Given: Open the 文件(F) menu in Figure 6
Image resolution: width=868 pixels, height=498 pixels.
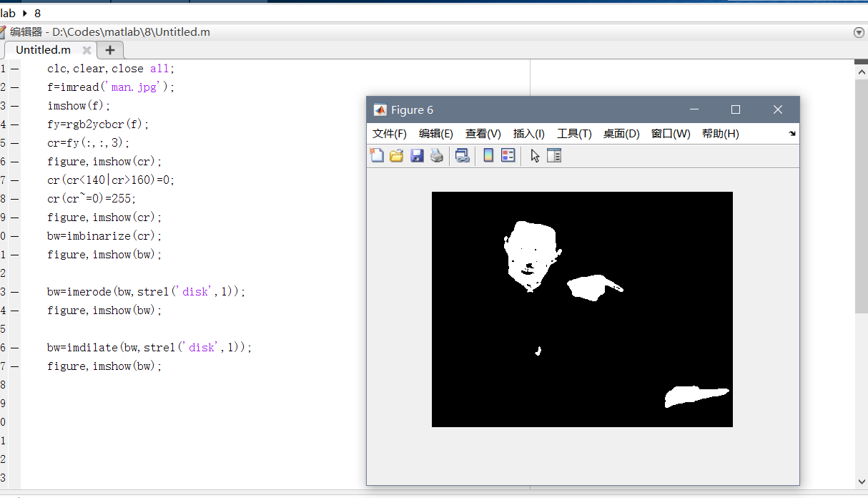Looking at the screenshot, I should tap(390, 134).
